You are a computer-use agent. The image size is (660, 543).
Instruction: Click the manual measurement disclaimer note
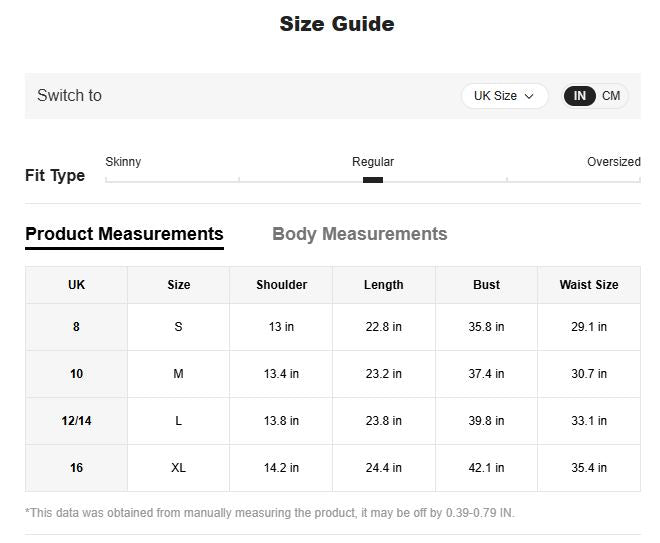270,513
